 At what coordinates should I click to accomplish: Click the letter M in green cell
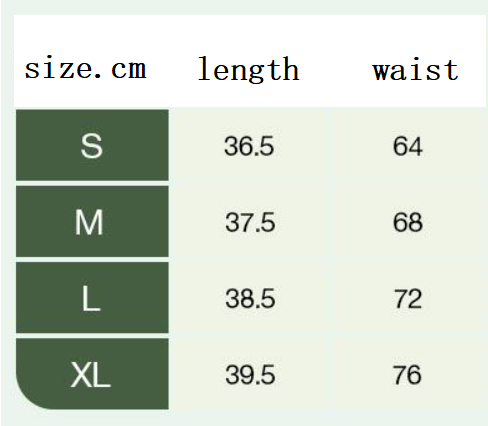coord(89,222)
